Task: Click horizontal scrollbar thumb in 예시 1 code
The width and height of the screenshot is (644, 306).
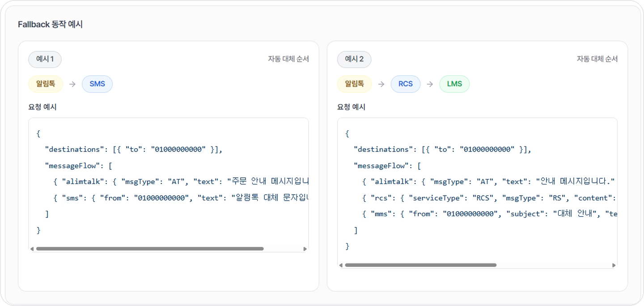Action: point(150,249)
